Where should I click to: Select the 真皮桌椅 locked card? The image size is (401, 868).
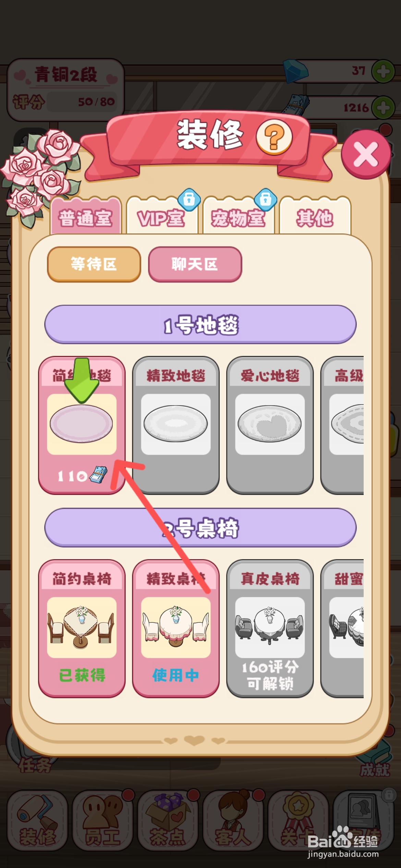(x=270, y=629)
